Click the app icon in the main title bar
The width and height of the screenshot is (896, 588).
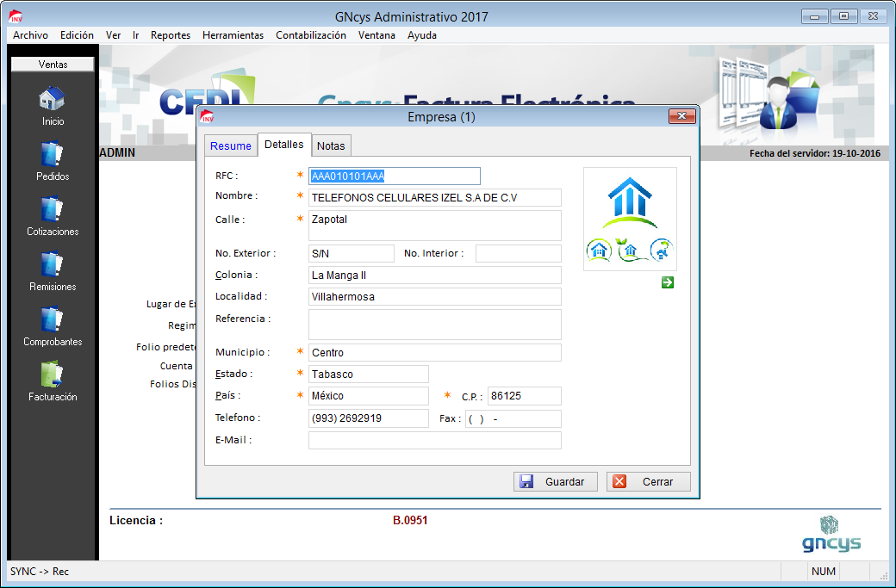16,16
